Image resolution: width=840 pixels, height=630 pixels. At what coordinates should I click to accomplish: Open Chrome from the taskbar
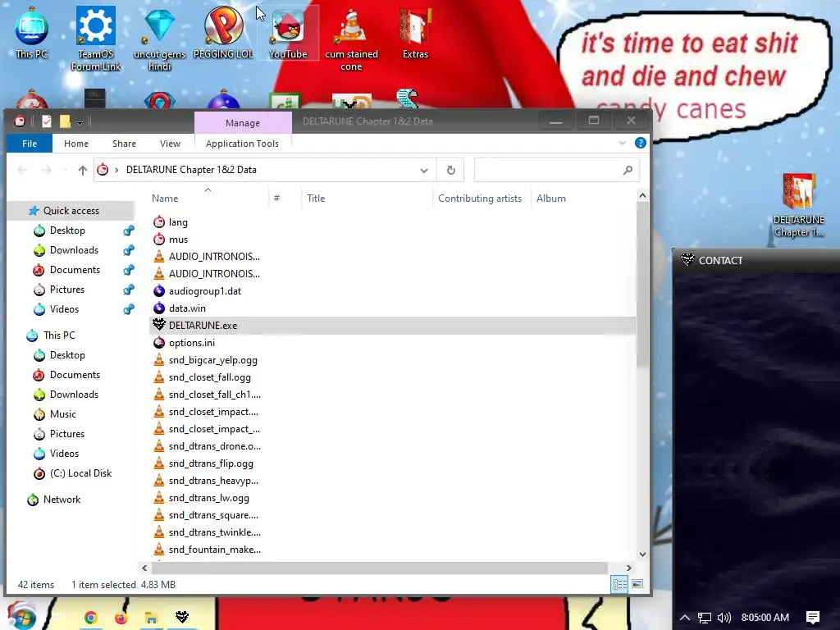pos(90,618)
